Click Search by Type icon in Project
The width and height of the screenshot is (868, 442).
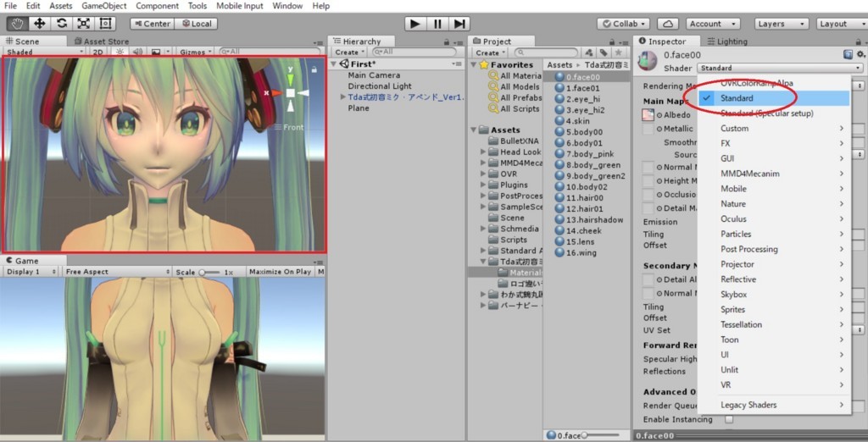coord(591,52)
